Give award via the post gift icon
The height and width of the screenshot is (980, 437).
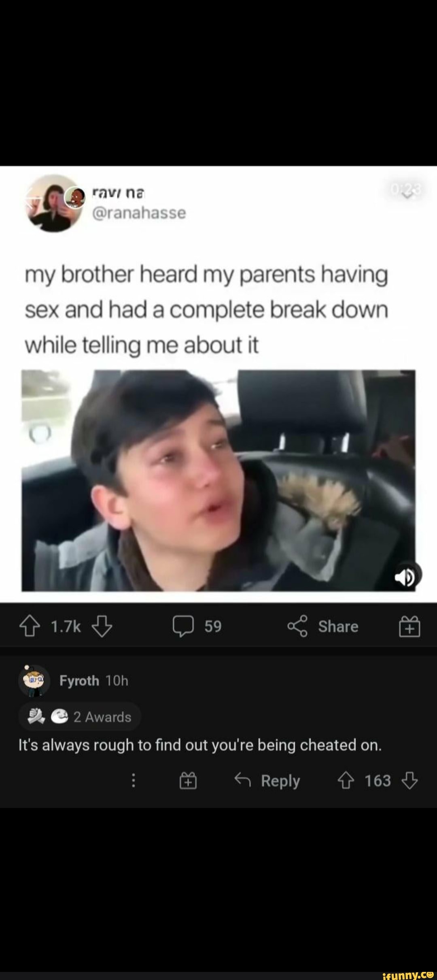point(410,626)
